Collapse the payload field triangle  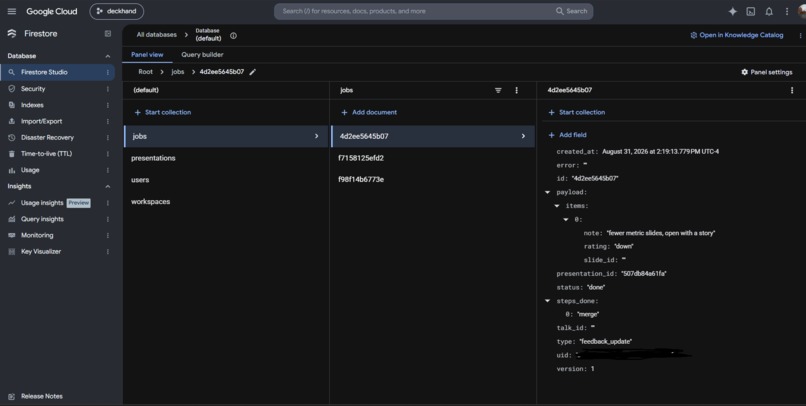(x=547, y=192)
